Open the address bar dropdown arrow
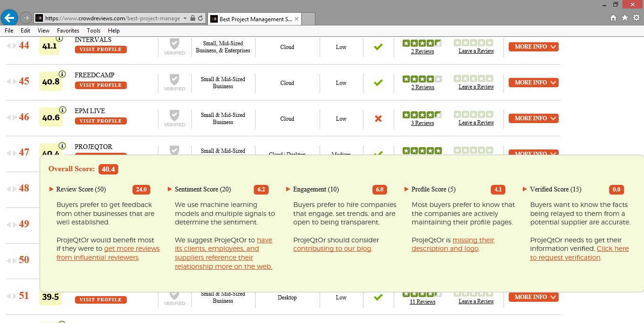 [x=185, y=18]
